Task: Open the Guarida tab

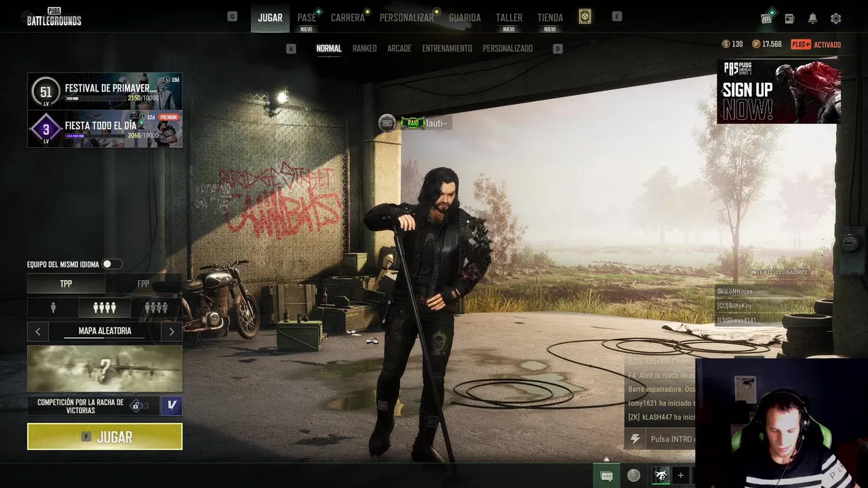Action: coord(465,18)
